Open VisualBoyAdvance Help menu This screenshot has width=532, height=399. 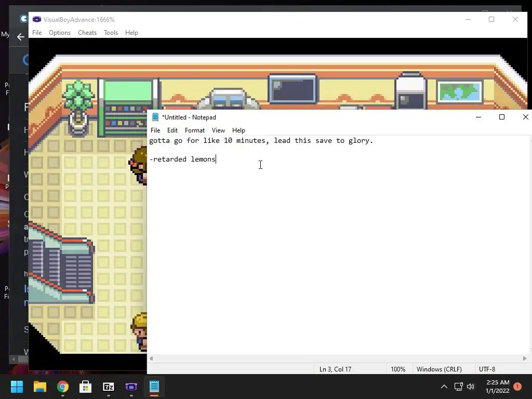click(131, 33)
